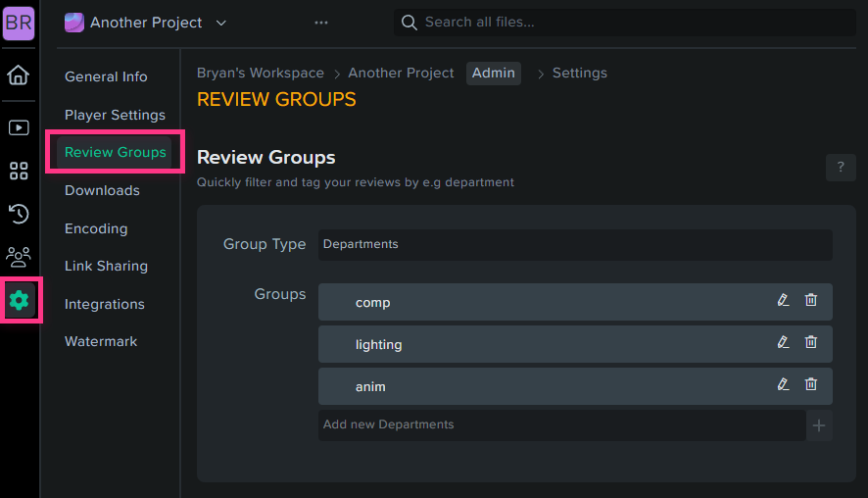Edit the Group Type Departments field
This screenshot has width=868, height=498.
(575, 244)
